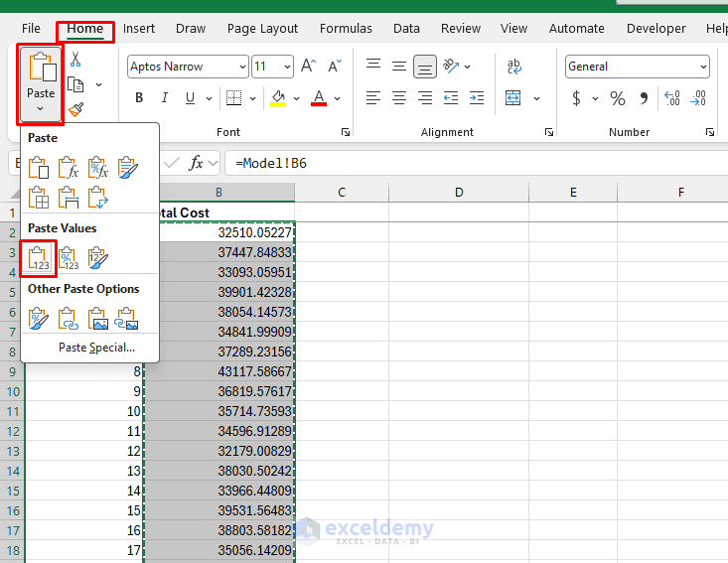Click Decrease Decimal button
Viewport: 728px width, 563px height.
[698, 98]
